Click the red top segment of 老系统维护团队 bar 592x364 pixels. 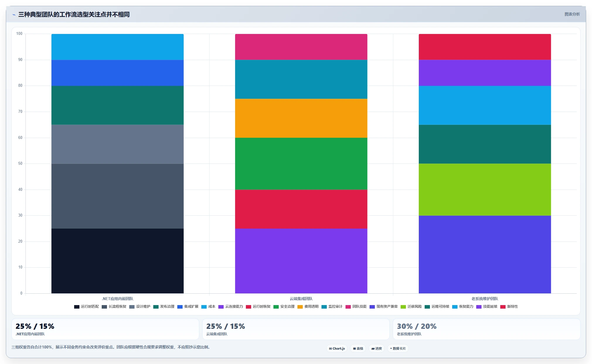(x=485, y=47)
